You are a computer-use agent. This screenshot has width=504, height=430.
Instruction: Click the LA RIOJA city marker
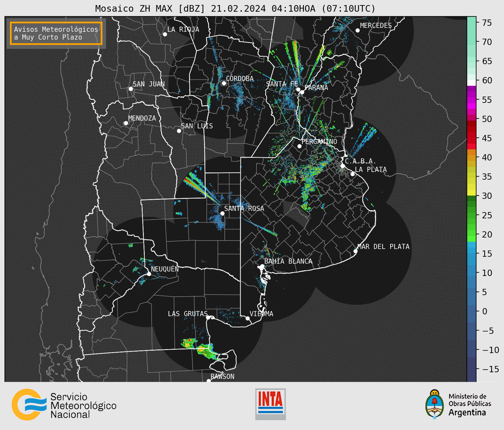point(165,34)
